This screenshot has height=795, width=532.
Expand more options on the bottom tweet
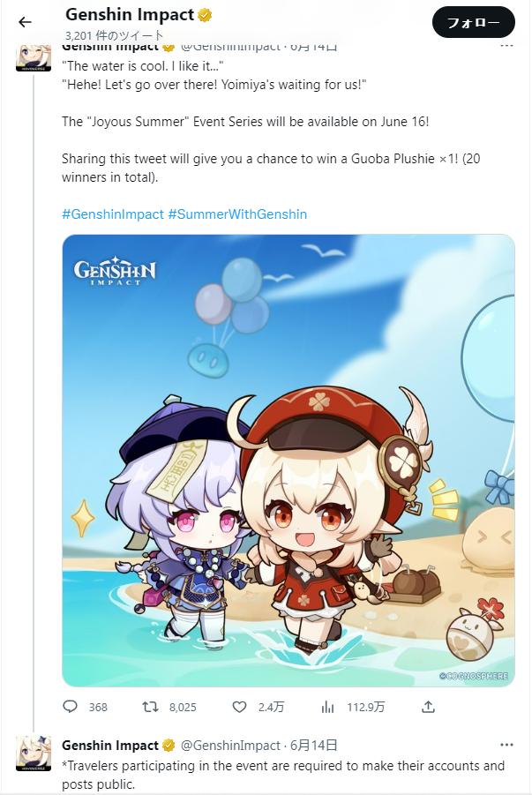click(506, 745)
